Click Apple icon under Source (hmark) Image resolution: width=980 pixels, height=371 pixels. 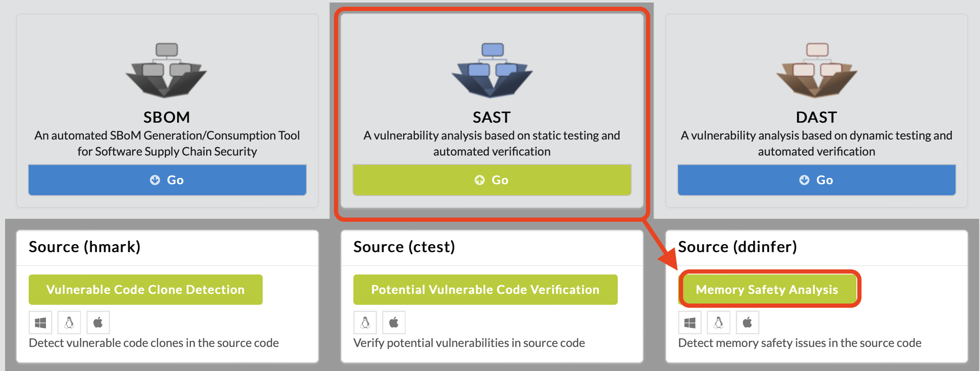tap(98, 323)
